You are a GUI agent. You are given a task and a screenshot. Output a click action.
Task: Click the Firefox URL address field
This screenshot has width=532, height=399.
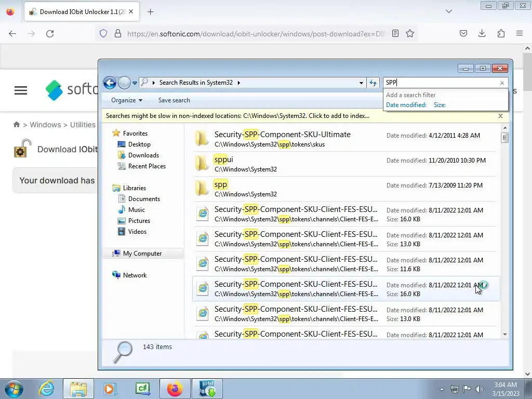[256, 34]
